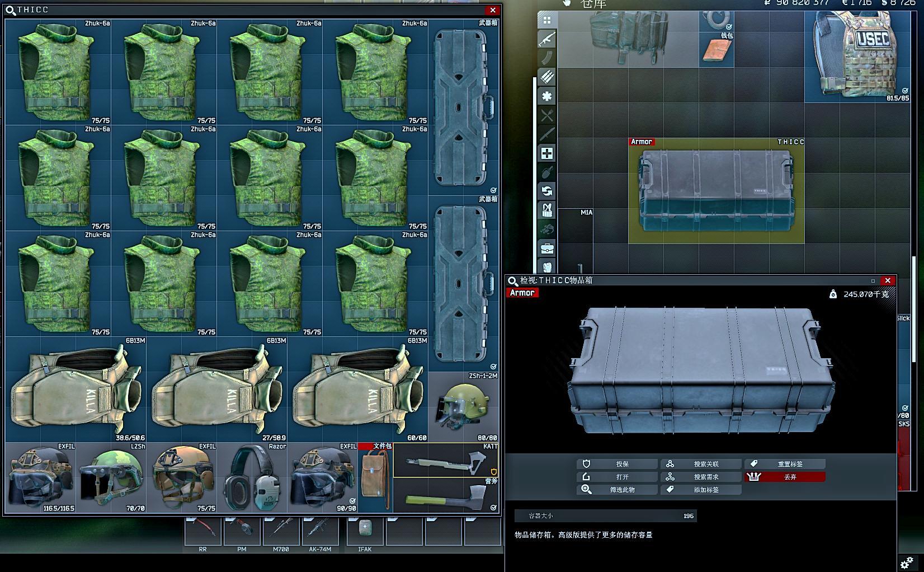Select the LZSh helmet 70/70
This screenshot has width=924, height=572.
(x=111, y=477)
